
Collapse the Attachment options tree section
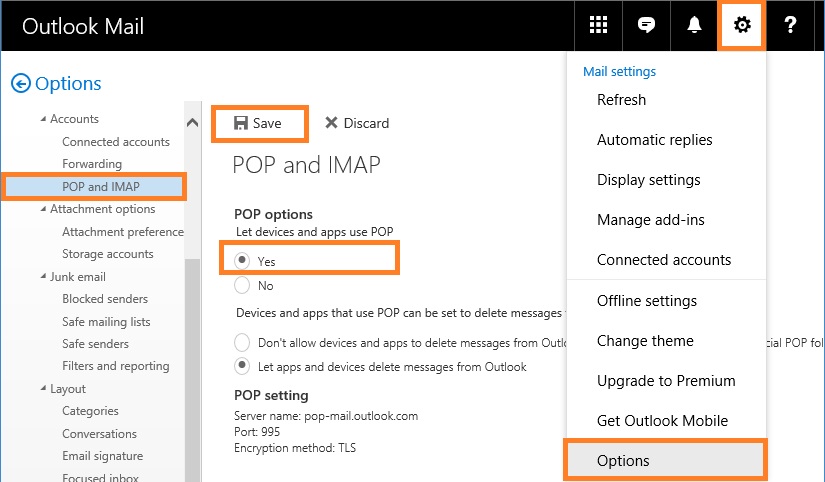tap(43, 209)
